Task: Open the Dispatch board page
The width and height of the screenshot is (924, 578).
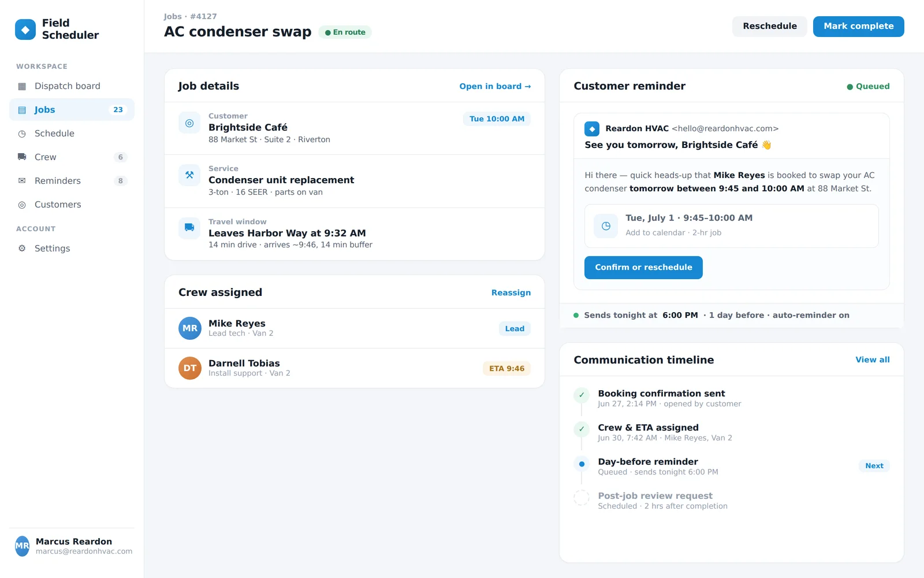Action: coord(72,86)
